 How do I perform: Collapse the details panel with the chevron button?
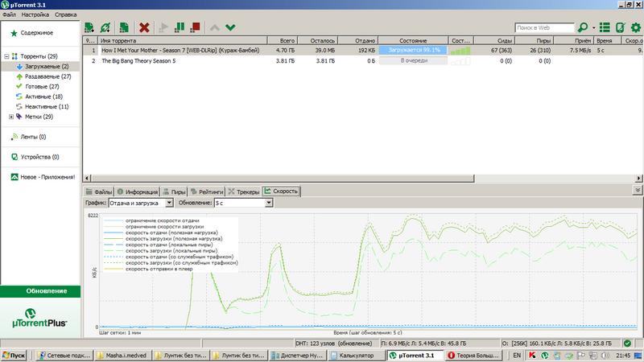(x=637, y=191)
